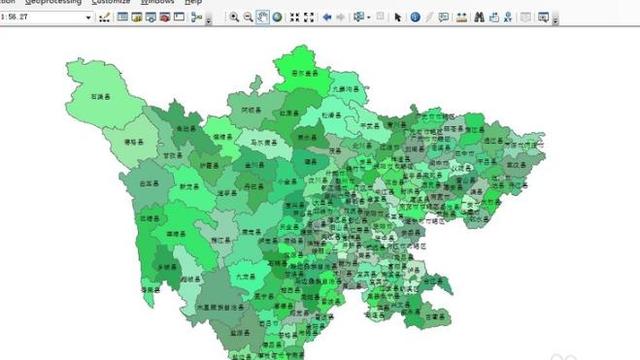
Task: Open Select Features tool dropdown arrow
Action: [369, 18]
